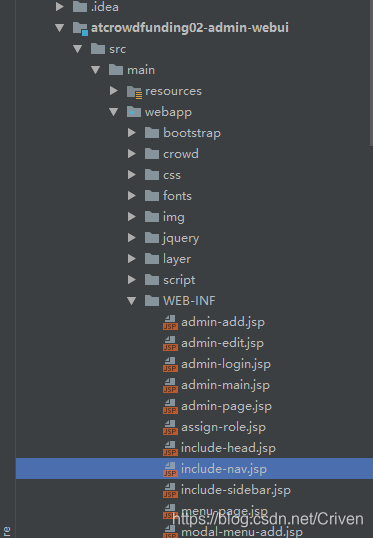373x538 pixels.
Task: Click the JSP icon of admin-login.jsp
Action: (170, 364)
